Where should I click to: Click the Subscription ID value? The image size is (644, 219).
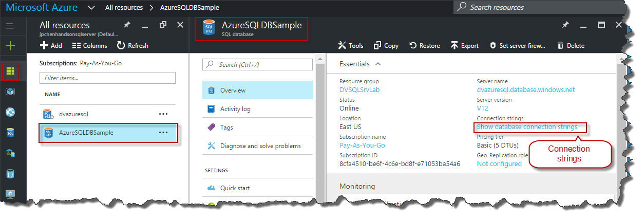click(400, 164)
